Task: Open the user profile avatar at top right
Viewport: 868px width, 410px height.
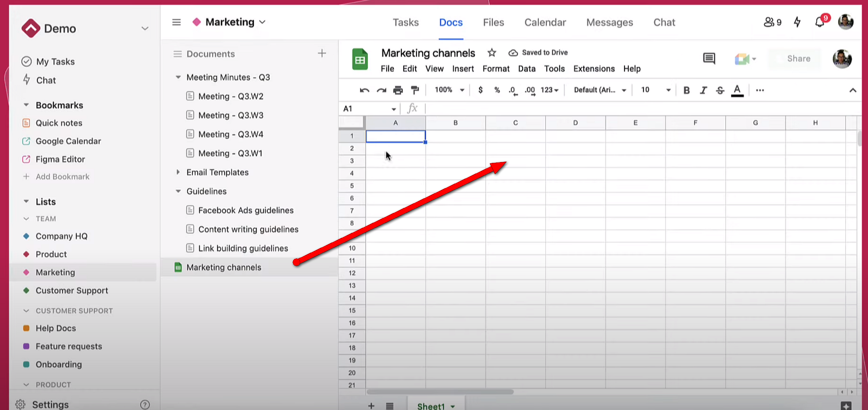Action: point(846,21)
